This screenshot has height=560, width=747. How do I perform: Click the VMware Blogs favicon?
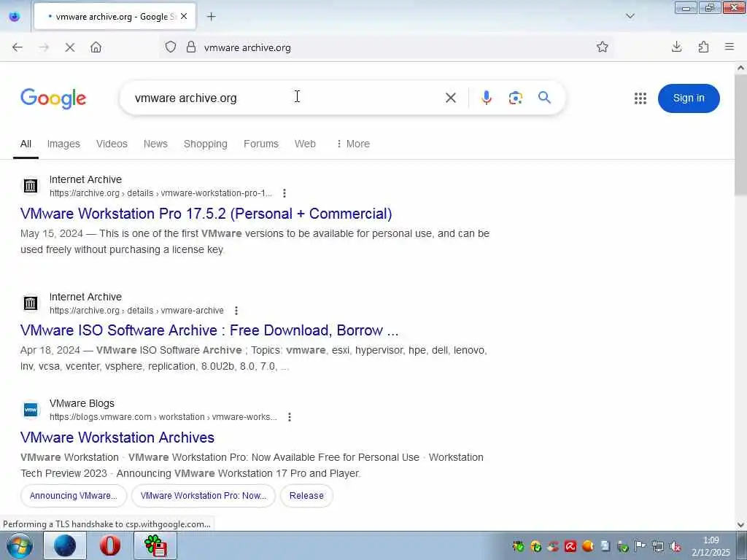tap(31, 410)
